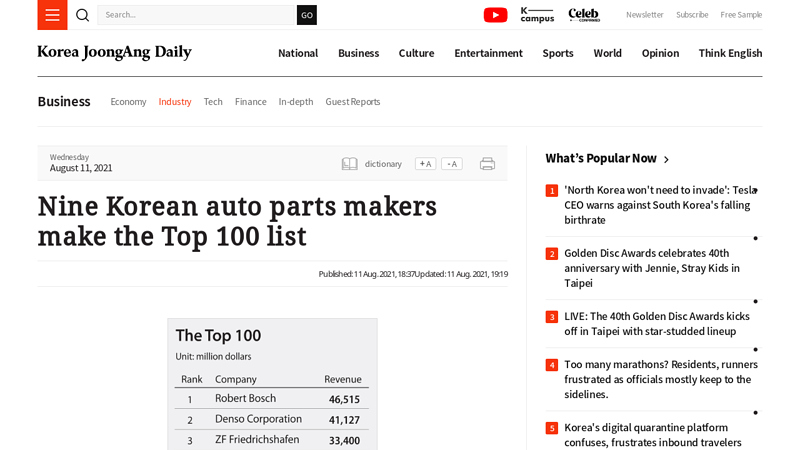Open the Celeb Confirmed logo link

584,15
